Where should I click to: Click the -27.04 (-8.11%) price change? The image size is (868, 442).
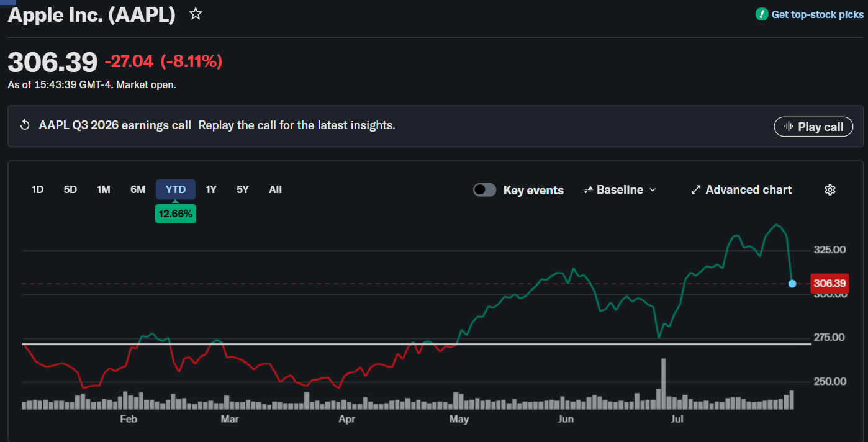(x=163, y=61)
